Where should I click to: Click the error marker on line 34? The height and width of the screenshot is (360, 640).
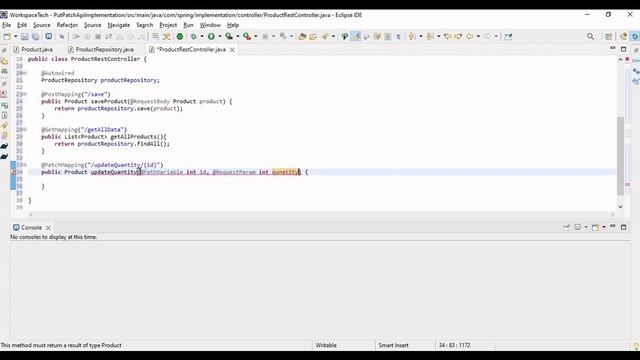(13, 172)
